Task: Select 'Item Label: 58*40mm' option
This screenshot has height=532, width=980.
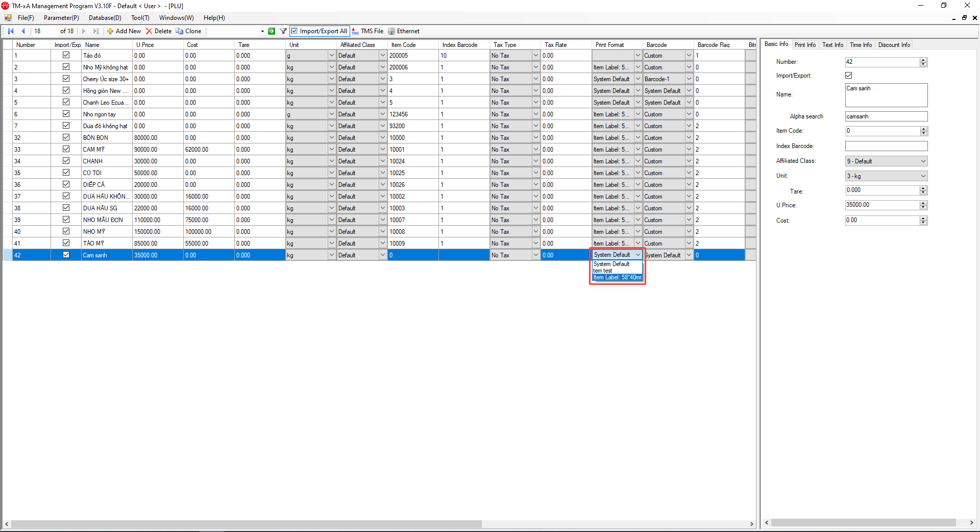Action: click(617, 277)
